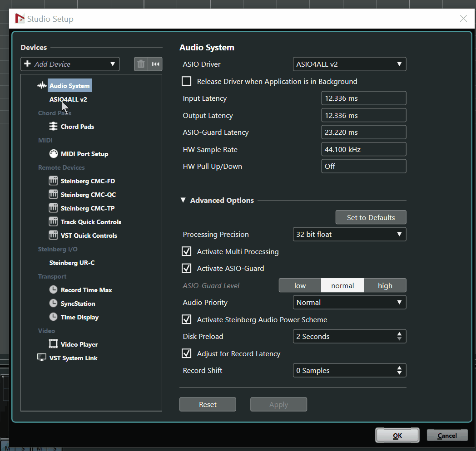
Task: Click the Reset button
Action: tap(208, 404)
